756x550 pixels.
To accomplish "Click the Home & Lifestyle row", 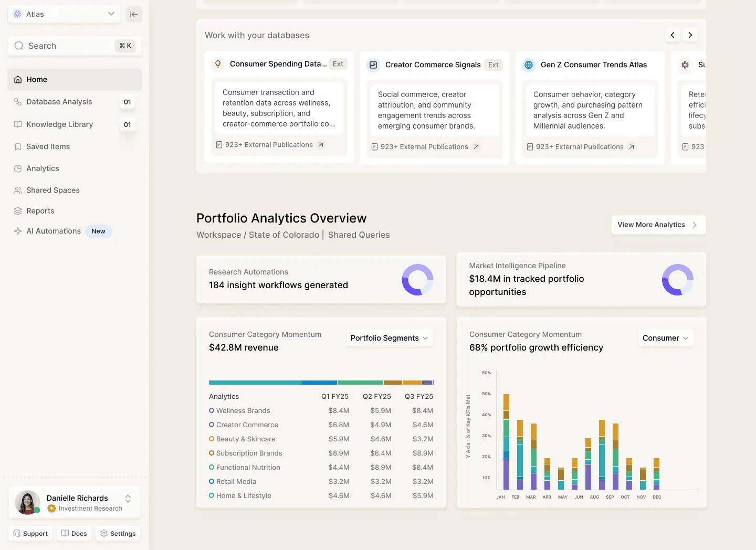I will [x=321, y=496].
